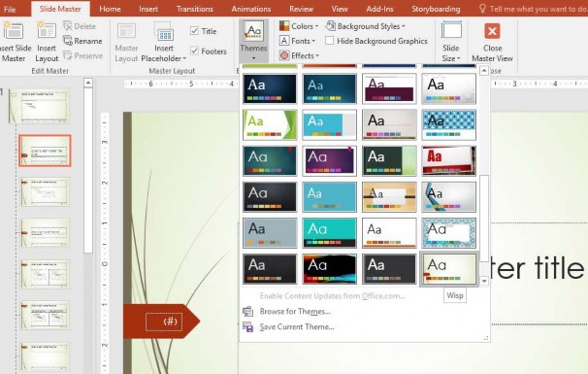The image size is (588, 374).
Task: Expand the Background Styles dropdown arrow
Action: [404, 26]
